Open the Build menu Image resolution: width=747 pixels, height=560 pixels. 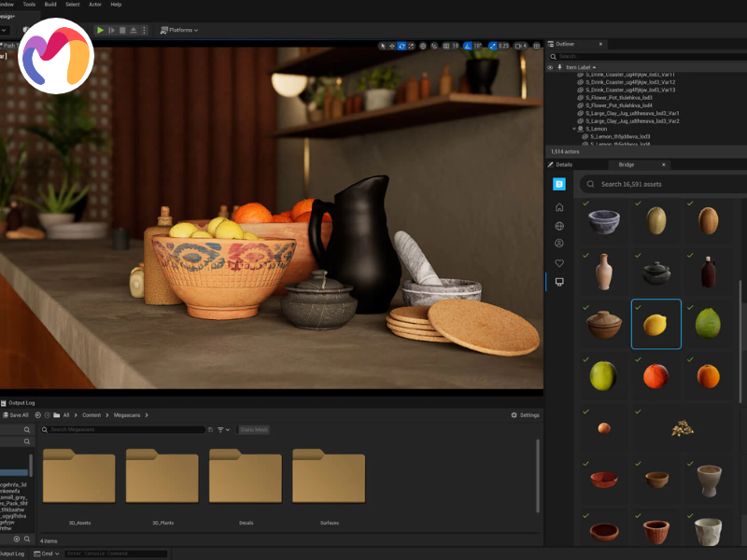50,4
